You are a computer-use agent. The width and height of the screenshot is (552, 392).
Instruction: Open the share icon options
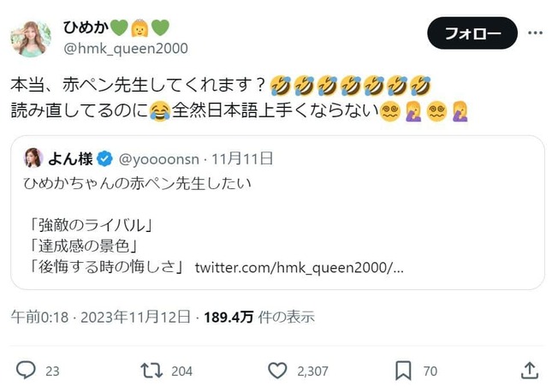(530, 371)
